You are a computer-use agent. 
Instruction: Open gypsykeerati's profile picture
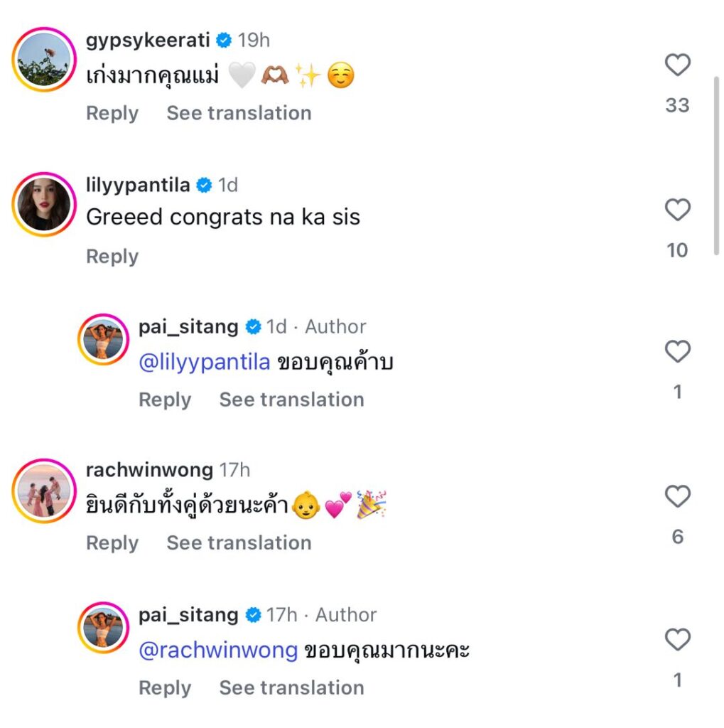(44, 60)
